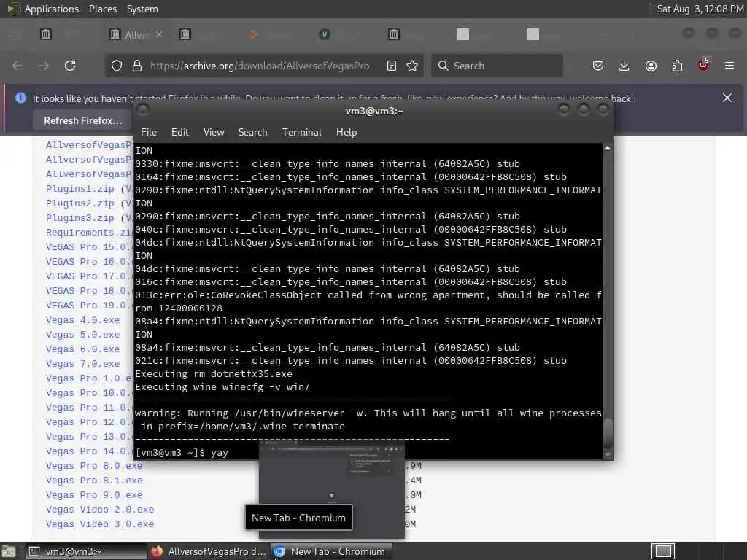Open the Applications menu
This screenshot has height=560, width=747.
(52, 9)
